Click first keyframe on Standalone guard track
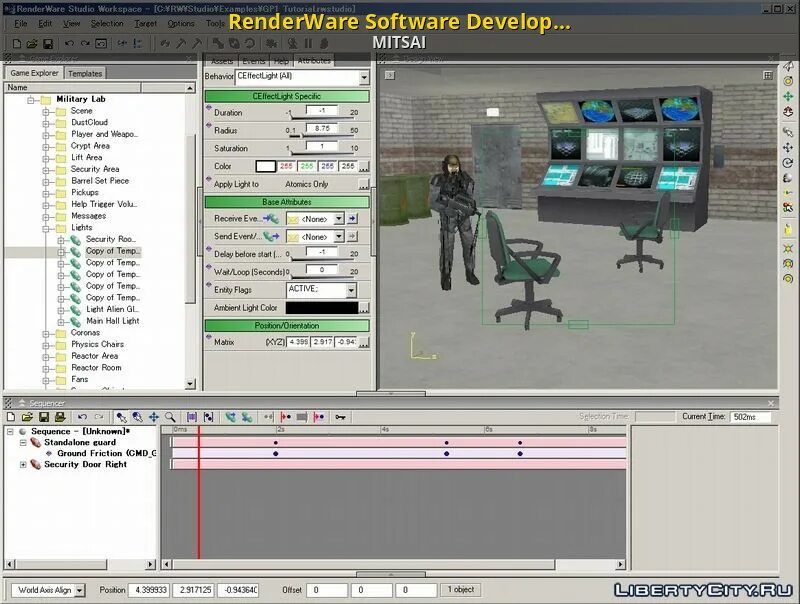This screenshot has width=800, height=604. click(x=276, y=443)
